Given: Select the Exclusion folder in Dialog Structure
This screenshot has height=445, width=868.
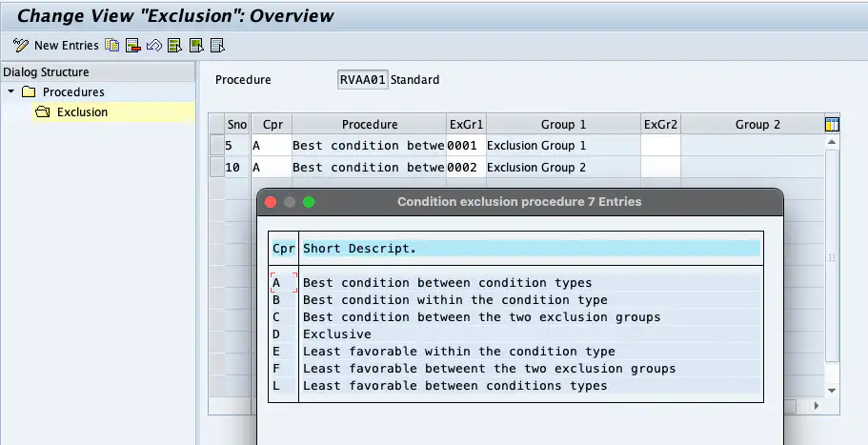Looking at the screenshot, I should (82, 111).
